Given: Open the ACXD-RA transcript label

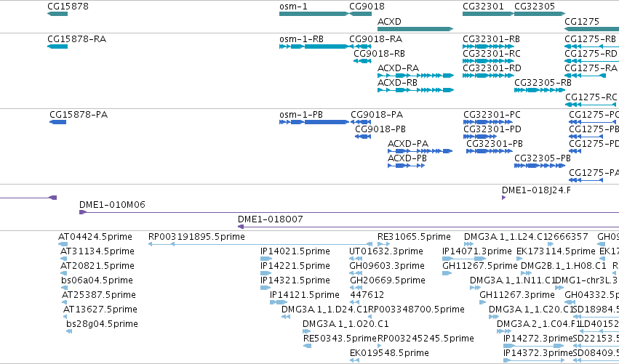Looking at the screenshot, I should (x=398, y=68).
